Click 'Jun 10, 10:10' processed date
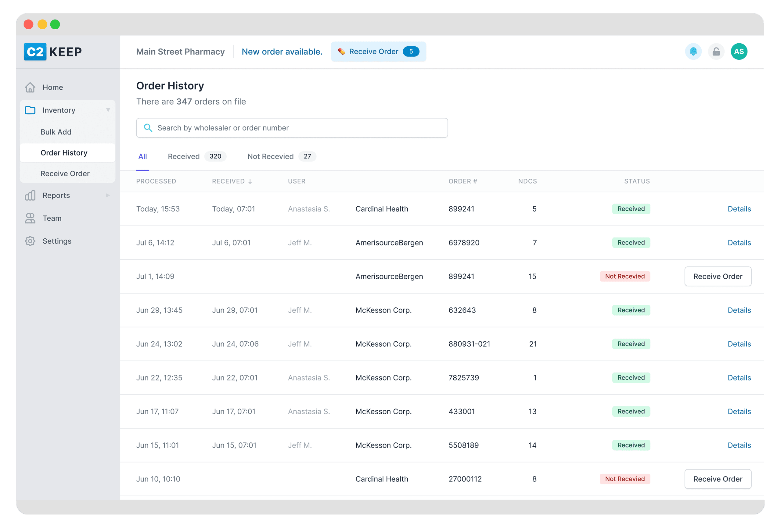Screen dimensions: 781x532 158,479
